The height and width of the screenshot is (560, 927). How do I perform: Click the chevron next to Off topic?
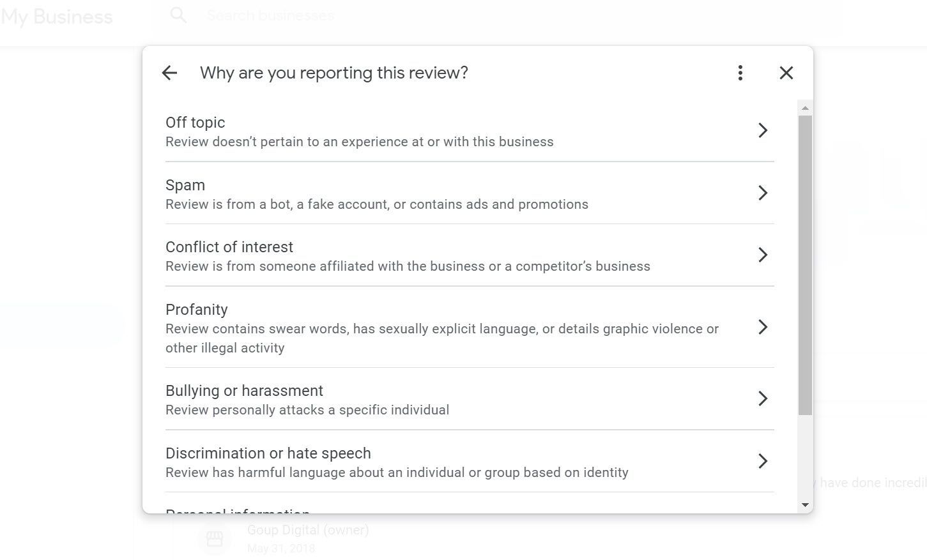[x=763, y=130]
